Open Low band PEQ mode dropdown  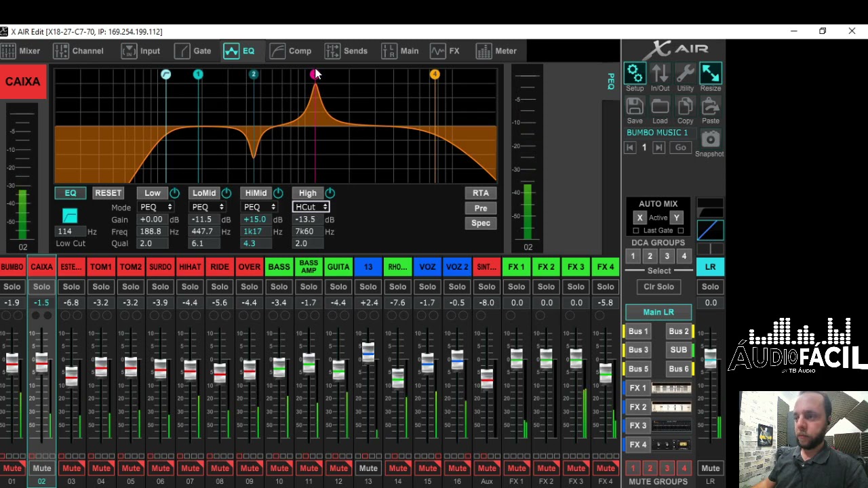pyautogui.click(x=156, y=207)
